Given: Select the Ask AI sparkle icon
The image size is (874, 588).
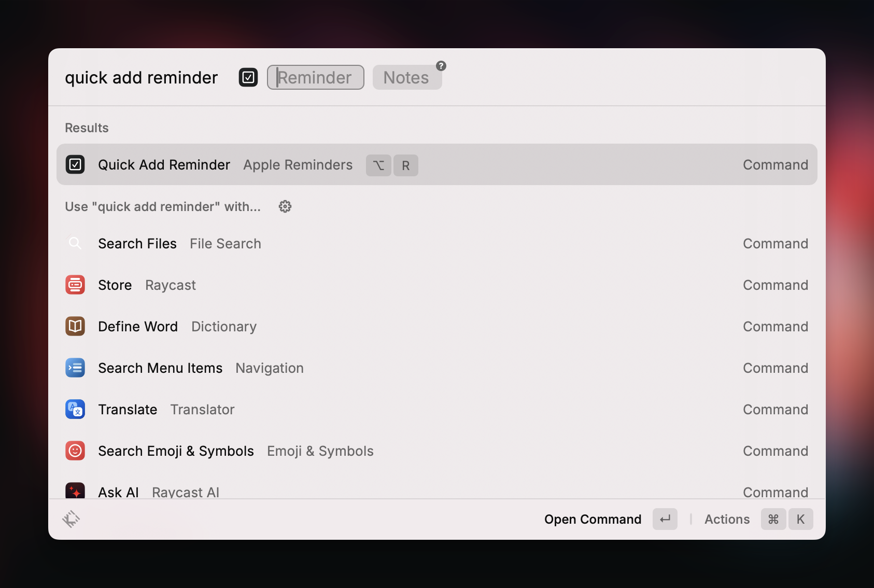Looking at the screenshot, I should [x=75, y=490].
